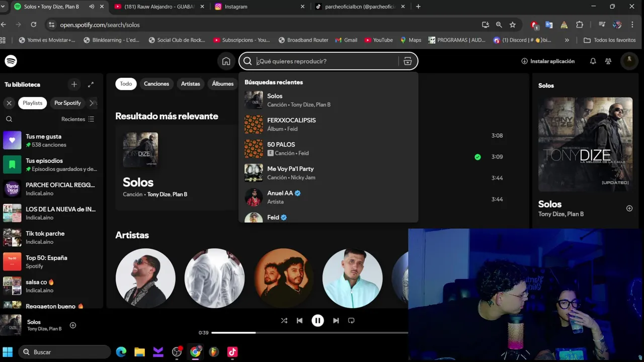
Task: Switch to the Álbumes tab
Action: (x=222, y=84)
